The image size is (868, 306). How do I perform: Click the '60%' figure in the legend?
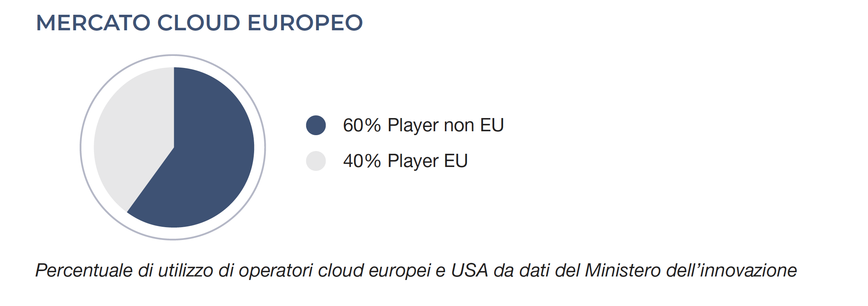coord(362,125)
